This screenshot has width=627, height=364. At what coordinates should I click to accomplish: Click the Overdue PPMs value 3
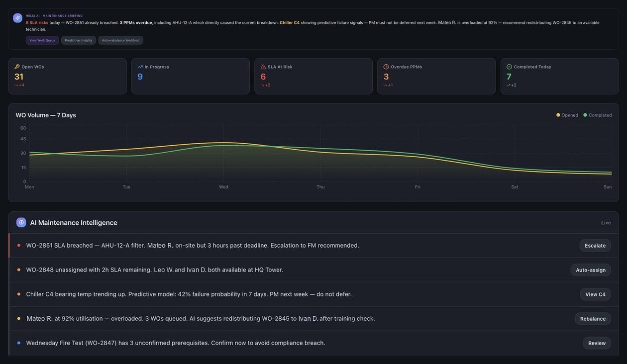386,77
